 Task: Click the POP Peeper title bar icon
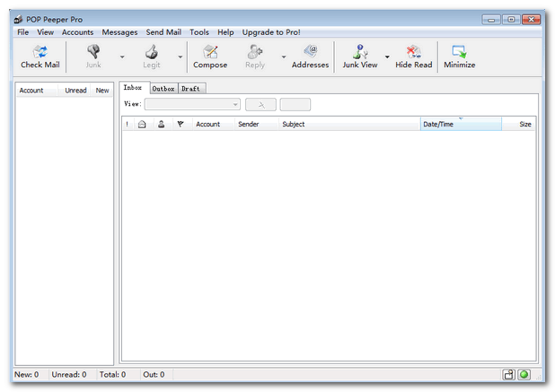tap(18, 20)
